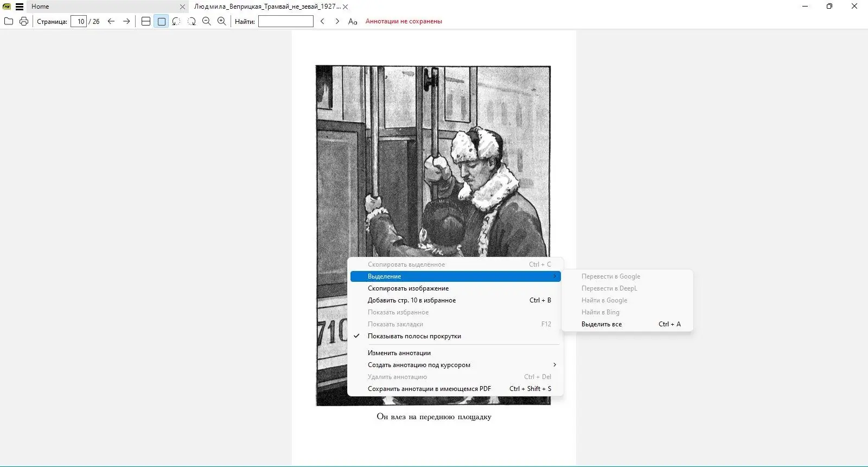Go to the previous page with the left arrow

click(x=111, y=21)
